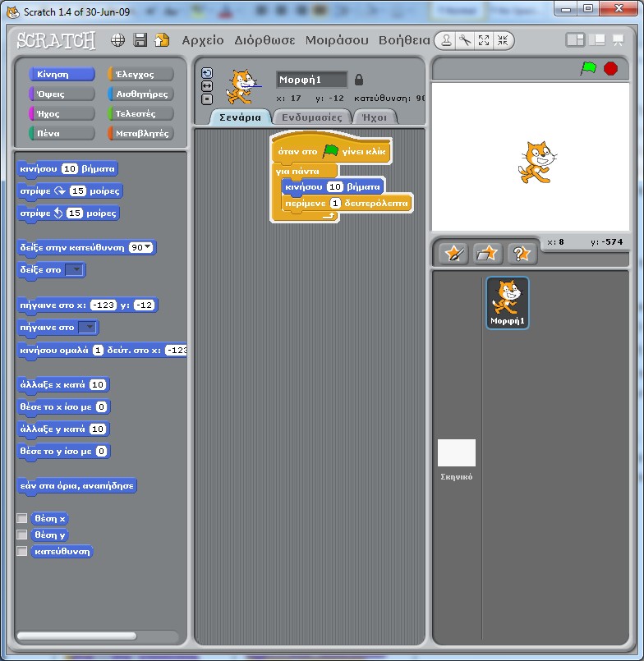Select the Αισθητήρες block category
Screen dimensions: 644x661
[140, 94]
